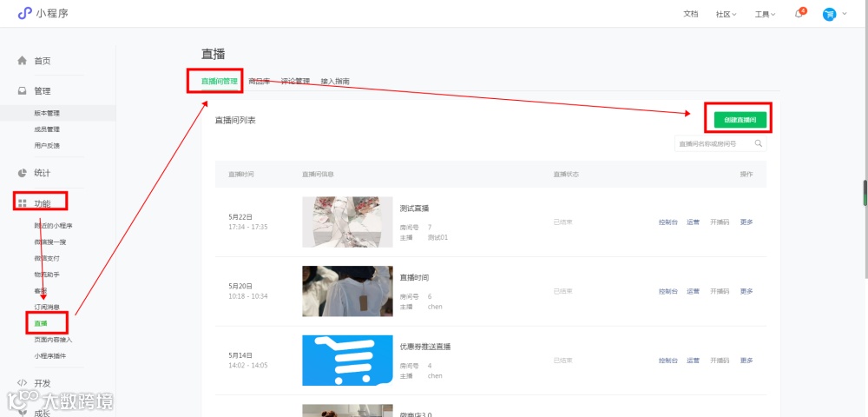Screen dimensions: 868x417
Task: Open the 文档 link
Action: click(690, 15)
